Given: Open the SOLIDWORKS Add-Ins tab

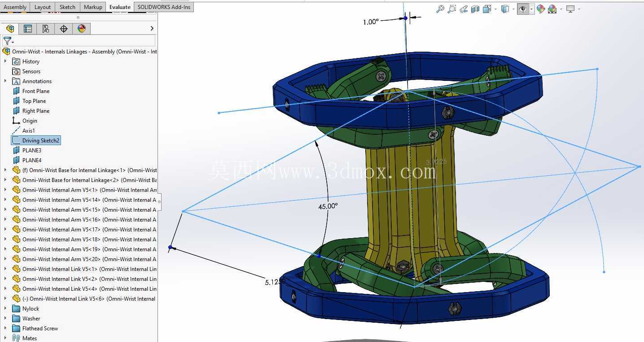Looking at the screenshot, I should [x=164, y=7].
